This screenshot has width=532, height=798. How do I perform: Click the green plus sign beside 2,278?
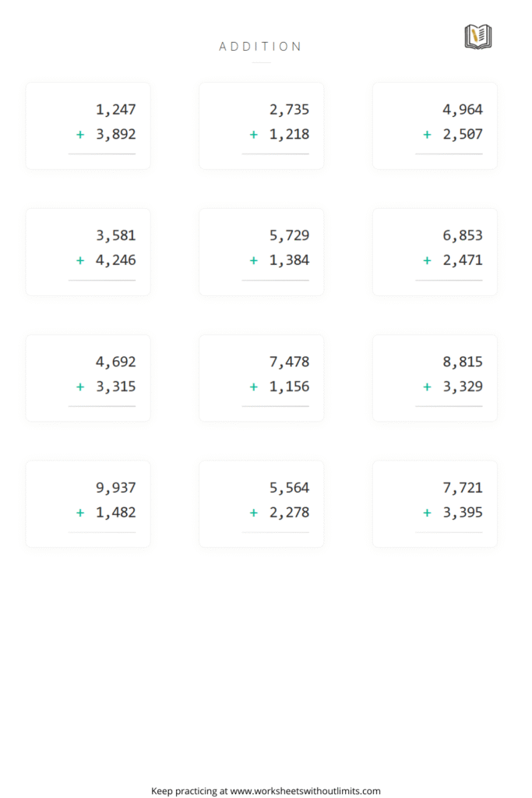point(254,513)
